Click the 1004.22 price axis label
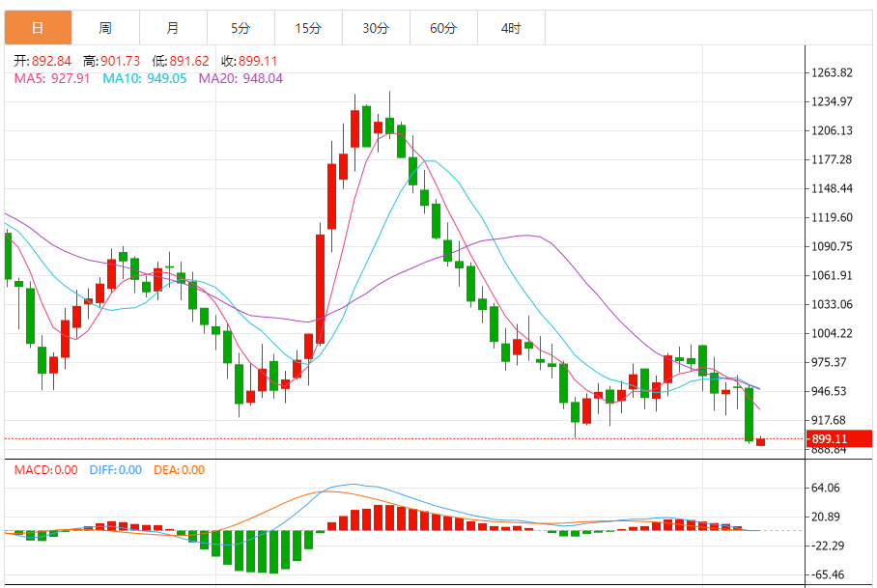Screen dimensions: 877x588 point(833,334)
